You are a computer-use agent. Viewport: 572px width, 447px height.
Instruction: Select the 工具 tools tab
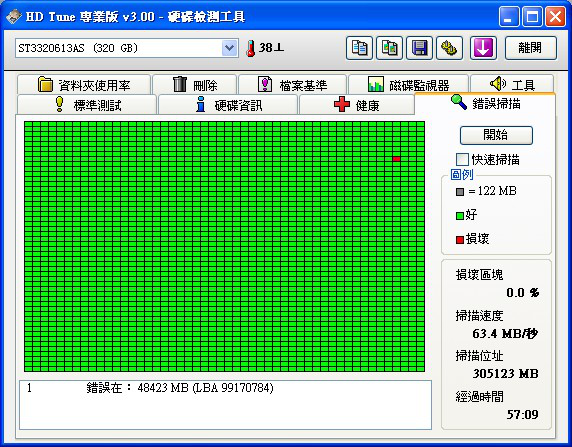tap(512, 84)
